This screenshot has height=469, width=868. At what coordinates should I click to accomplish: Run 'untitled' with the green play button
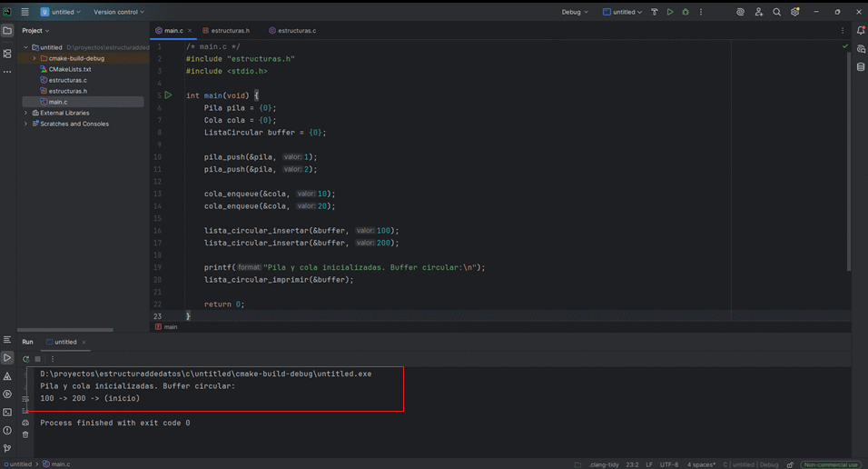click(670, 12)
